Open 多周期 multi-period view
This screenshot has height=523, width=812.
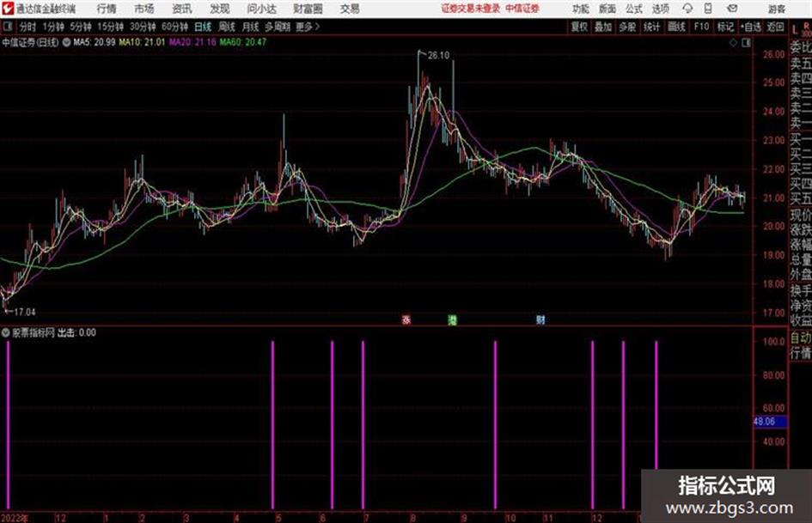pos(278,27)
